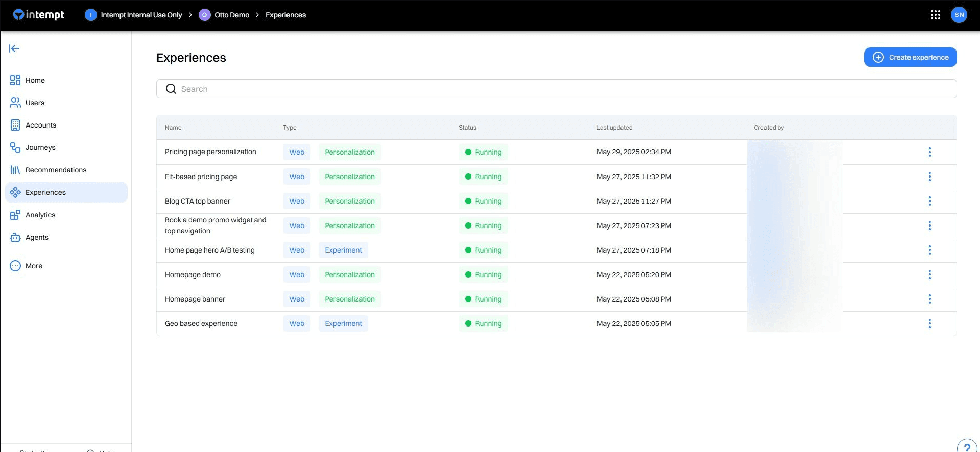
Task: Click the Intempt logo
Action: point(39,15)
